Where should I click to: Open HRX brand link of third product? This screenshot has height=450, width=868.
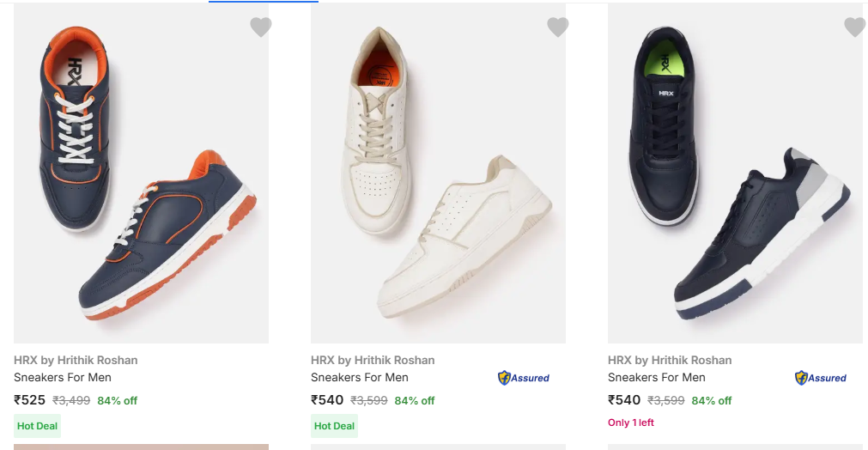(x=670, y=360)
